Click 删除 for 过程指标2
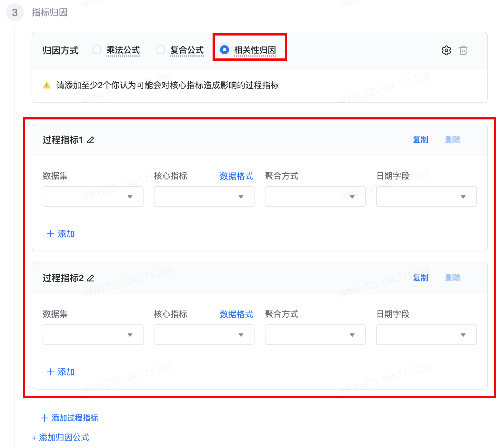 (453, 278)
